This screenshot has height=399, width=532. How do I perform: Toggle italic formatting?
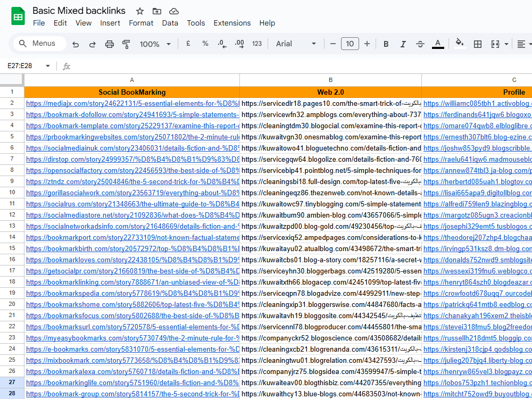click(x=403, y=44)
